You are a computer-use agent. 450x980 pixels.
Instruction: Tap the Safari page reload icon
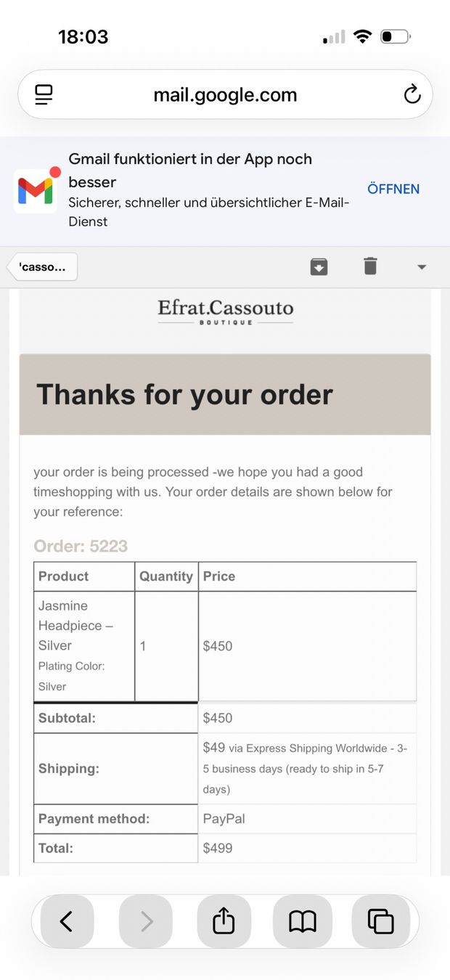coord(412,94)
